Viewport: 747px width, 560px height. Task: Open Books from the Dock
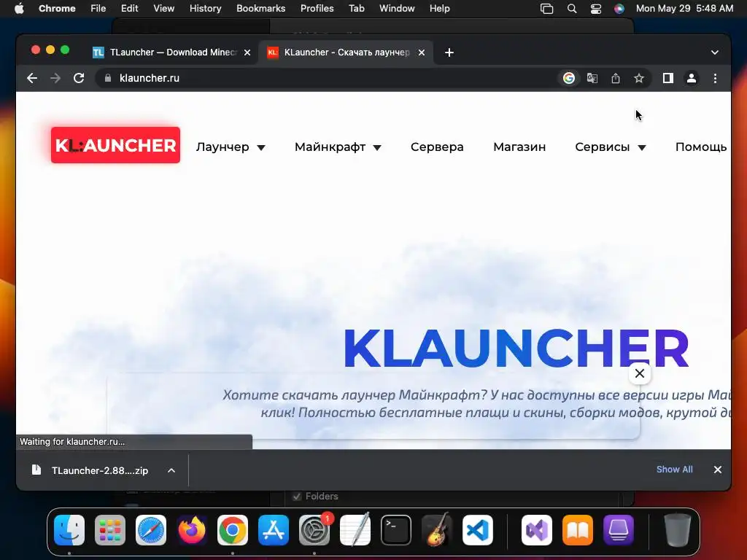pos(578,530)
